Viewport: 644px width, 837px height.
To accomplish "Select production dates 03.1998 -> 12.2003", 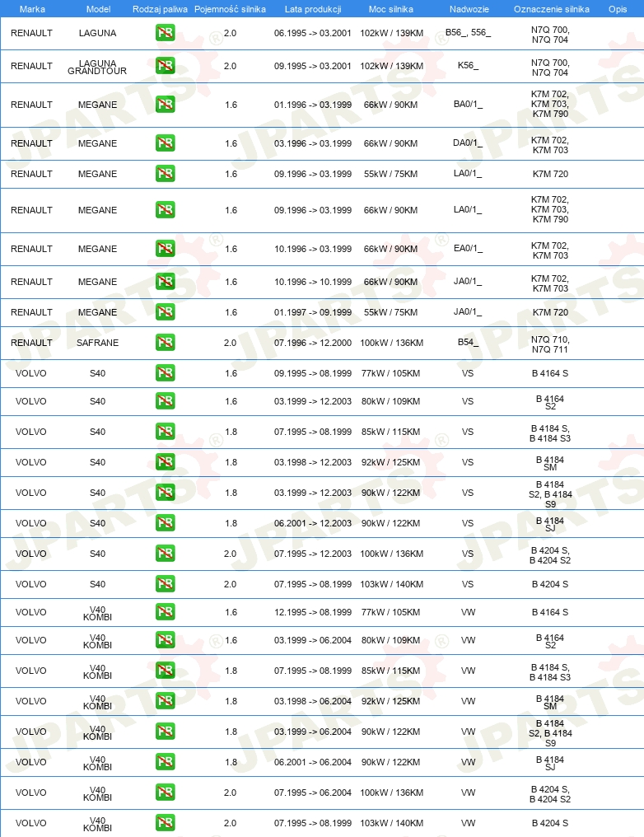I will 313,462.
